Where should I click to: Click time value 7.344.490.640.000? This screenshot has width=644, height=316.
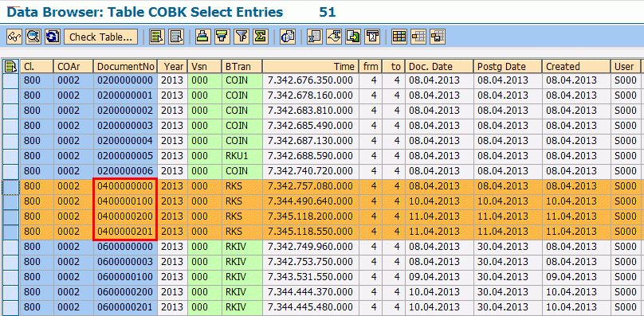tap(310, 201)
